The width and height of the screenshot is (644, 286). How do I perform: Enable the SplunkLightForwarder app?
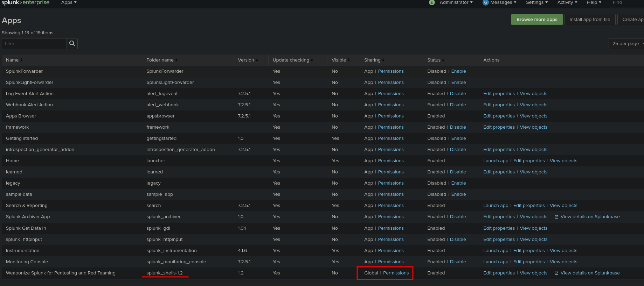coord(458,83)
